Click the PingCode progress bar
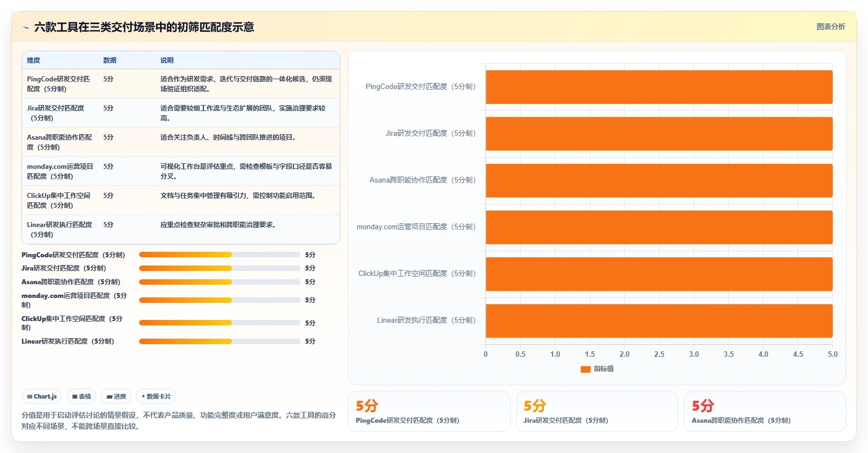Image resolution: width=868 pixels, height=453 pixels. tap(220, 255)
